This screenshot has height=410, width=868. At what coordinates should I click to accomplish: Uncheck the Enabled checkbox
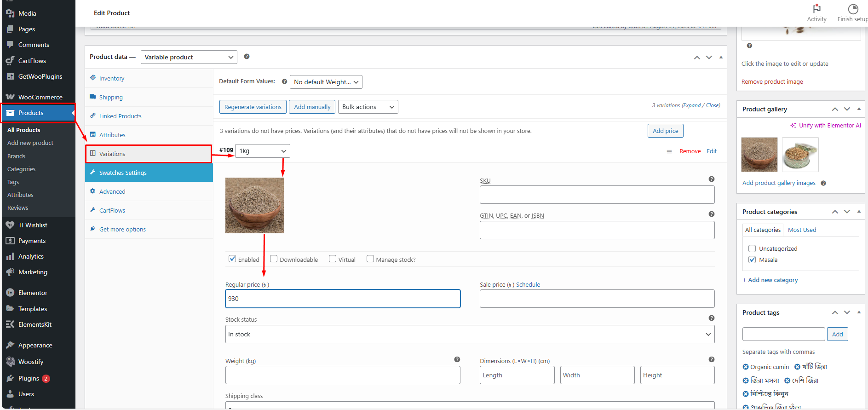232,259
